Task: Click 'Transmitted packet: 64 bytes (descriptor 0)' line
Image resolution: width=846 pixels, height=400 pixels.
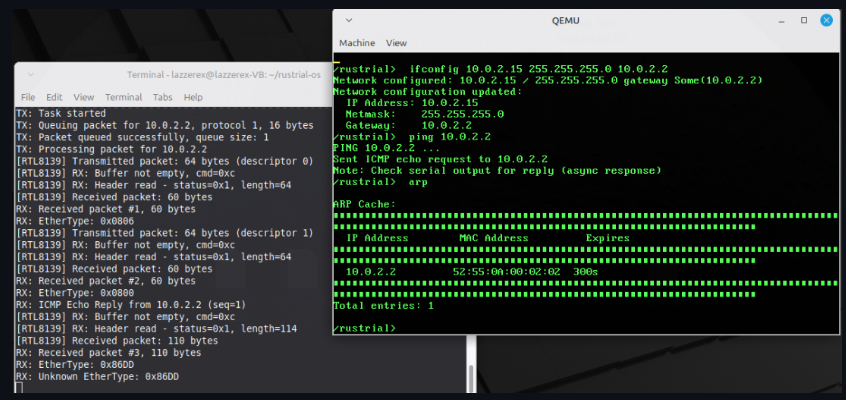Action: click(165, 161)
